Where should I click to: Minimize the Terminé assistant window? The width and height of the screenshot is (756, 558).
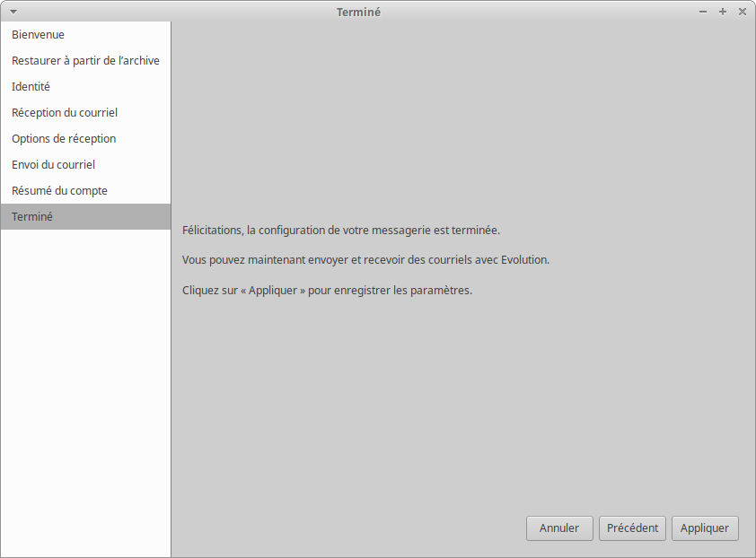click(x=703, y=12)
